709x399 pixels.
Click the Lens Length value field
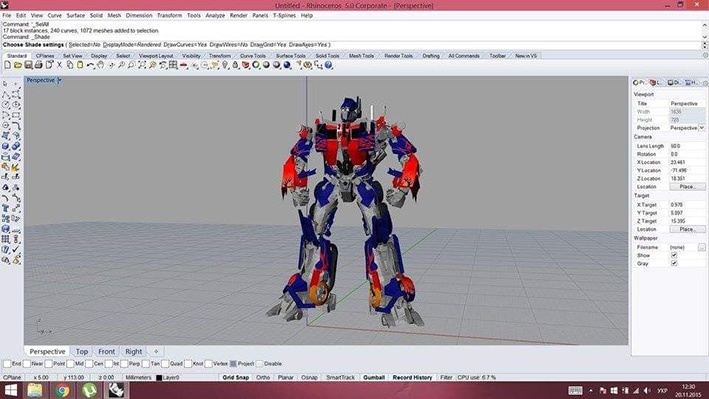tap(687, 146)
